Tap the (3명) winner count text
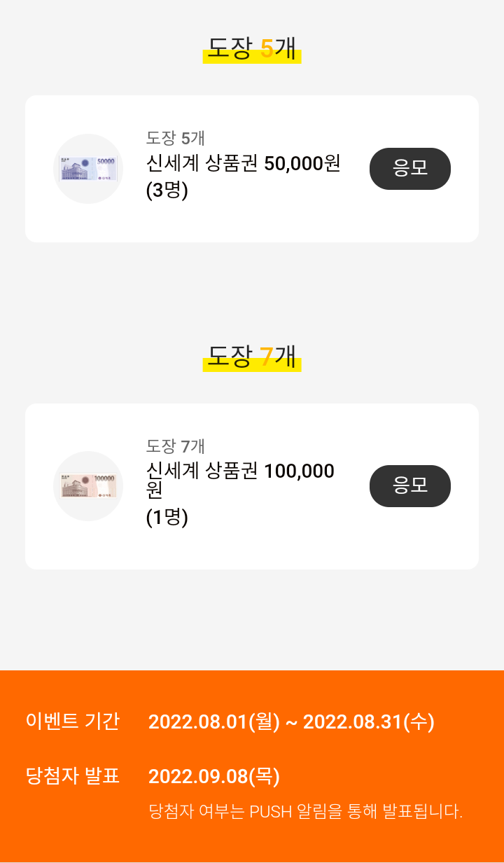 (x=167, y=190)
